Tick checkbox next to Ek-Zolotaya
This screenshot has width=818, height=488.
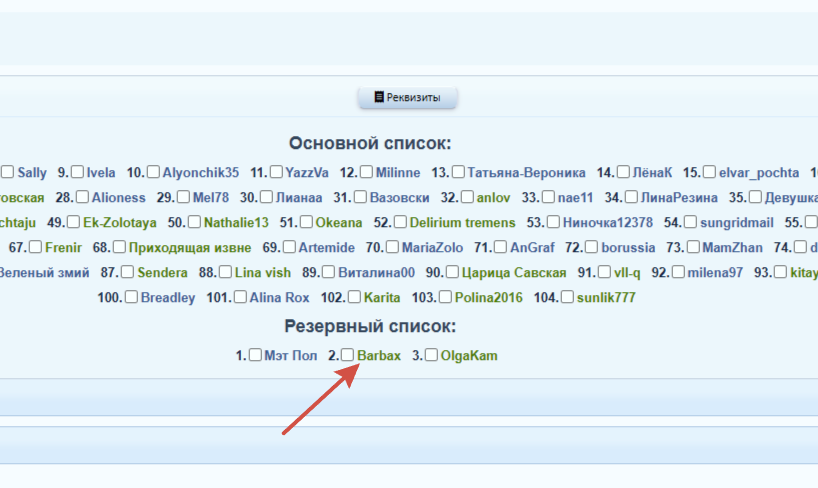pos(74,222)
